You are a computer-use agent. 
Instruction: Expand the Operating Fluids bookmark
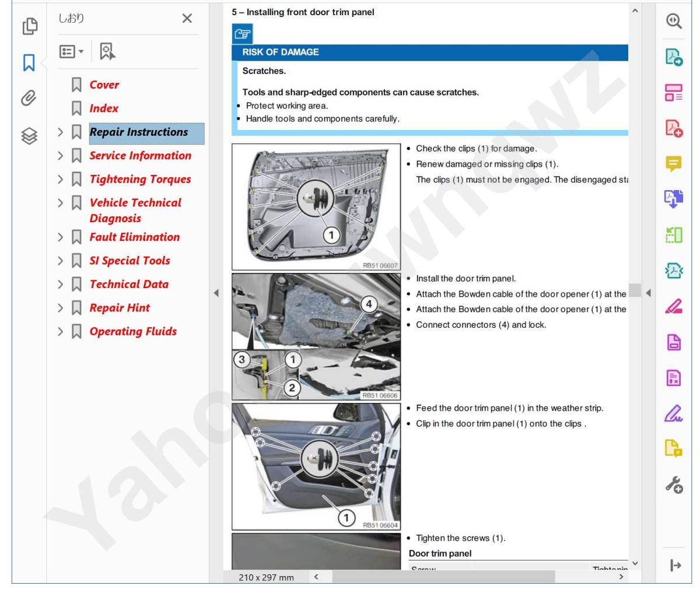coord(61,332)
